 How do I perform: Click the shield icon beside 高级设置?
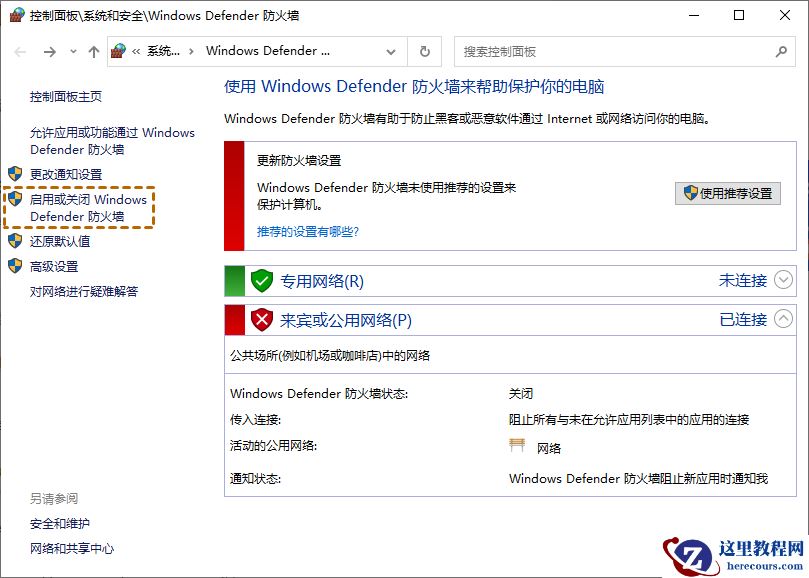(14, 267)
